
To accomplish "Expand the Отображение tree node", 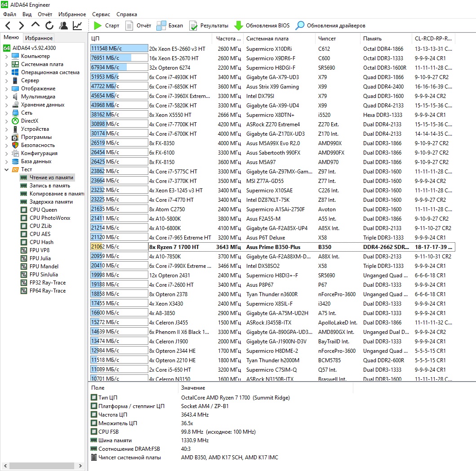I will pos(6,89).
